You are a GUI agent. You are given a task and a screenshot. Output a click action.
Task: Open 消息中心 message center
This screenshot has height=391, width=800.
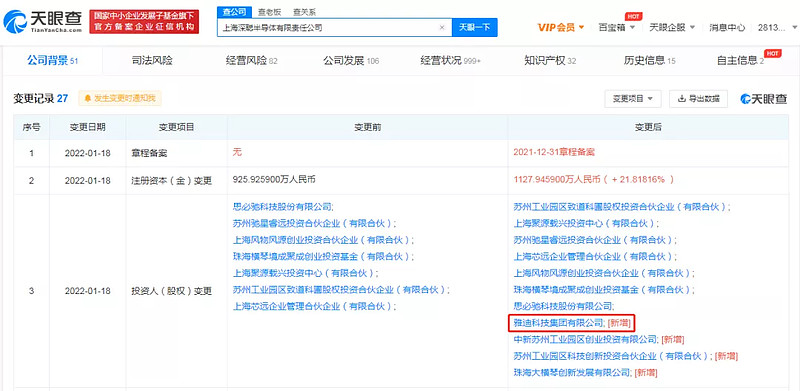click(727, 28)
